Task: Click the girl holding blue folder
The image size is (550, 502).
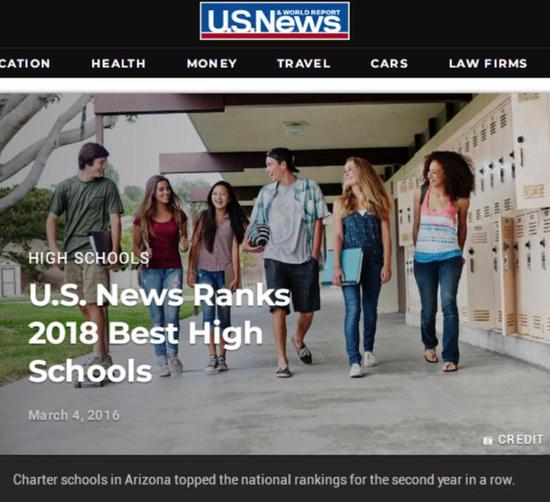Action: 361,267
